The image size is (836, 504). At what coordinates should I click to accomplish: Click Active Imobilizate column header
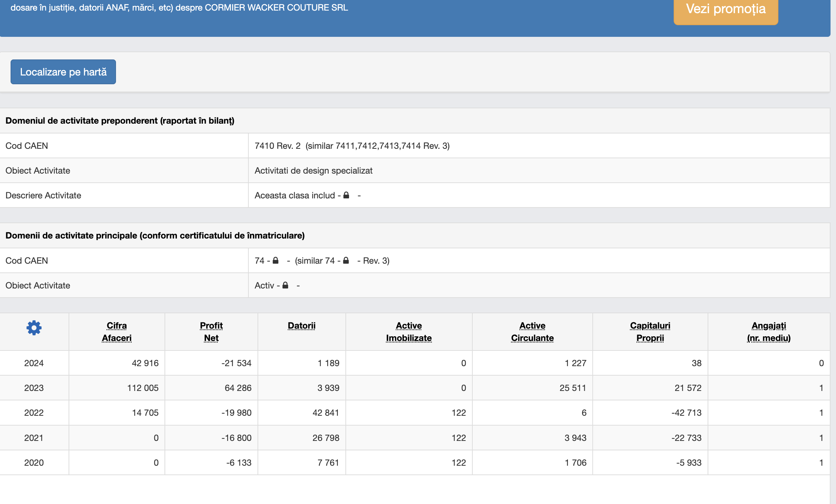tap(409, 332)
